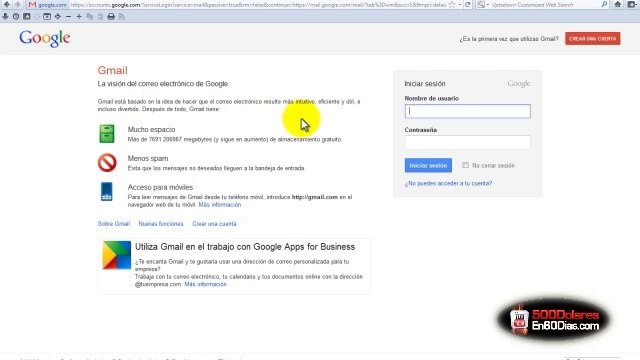This screenshot has height=360, width=640.
Task: Open the Nuevas funciones link
Action: click(x=161, y=224)
